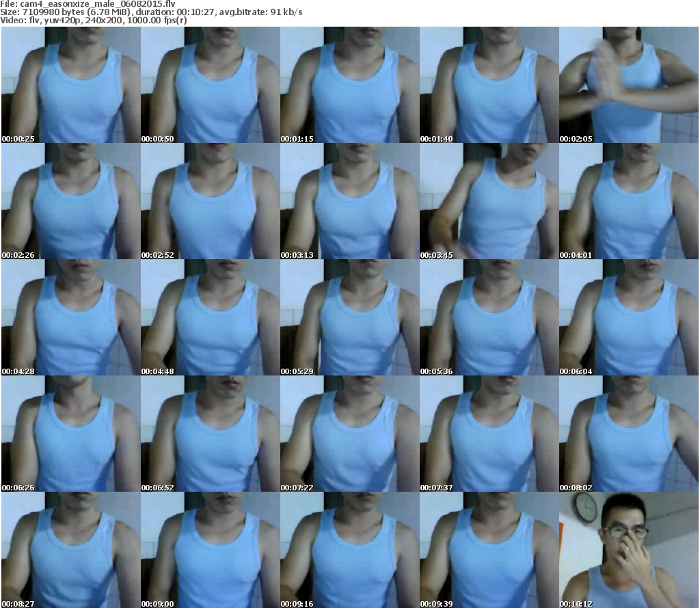Select the thumbnail at 00:07:37
The width and height of the screenshot is (700, 608).
point(489,434)
